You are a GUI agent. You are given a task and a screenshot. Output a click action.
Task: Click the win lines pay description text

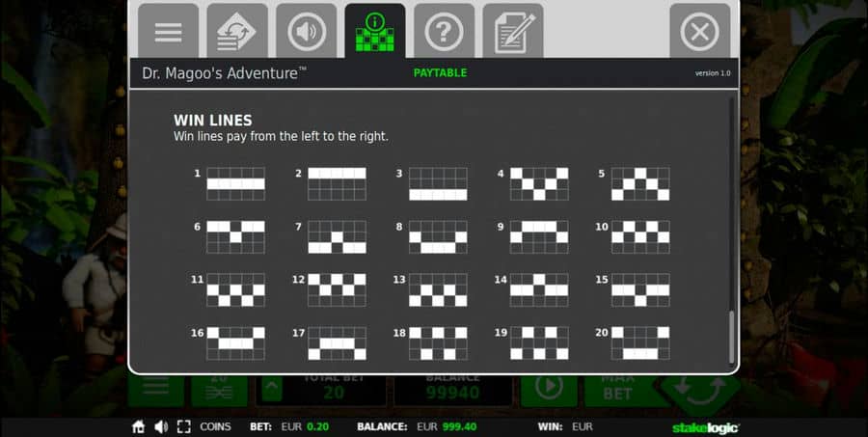coord(282,137)
